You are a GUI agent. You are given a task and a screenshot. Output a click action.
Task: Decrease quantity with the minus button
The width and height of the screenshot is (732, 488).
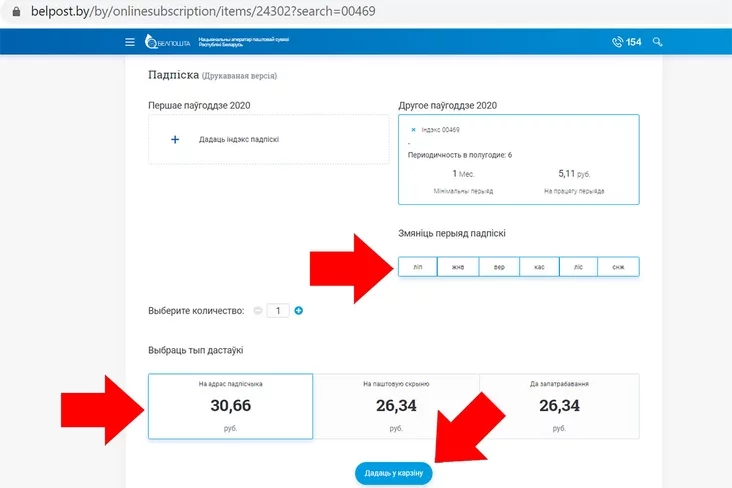(258, 311)
